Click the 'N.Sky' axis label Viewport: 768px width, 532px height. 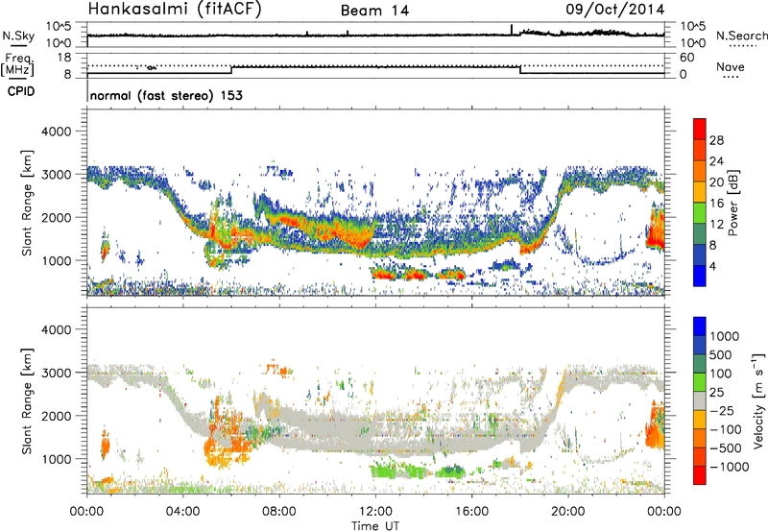pyautogui.click(x=18, y=36)
